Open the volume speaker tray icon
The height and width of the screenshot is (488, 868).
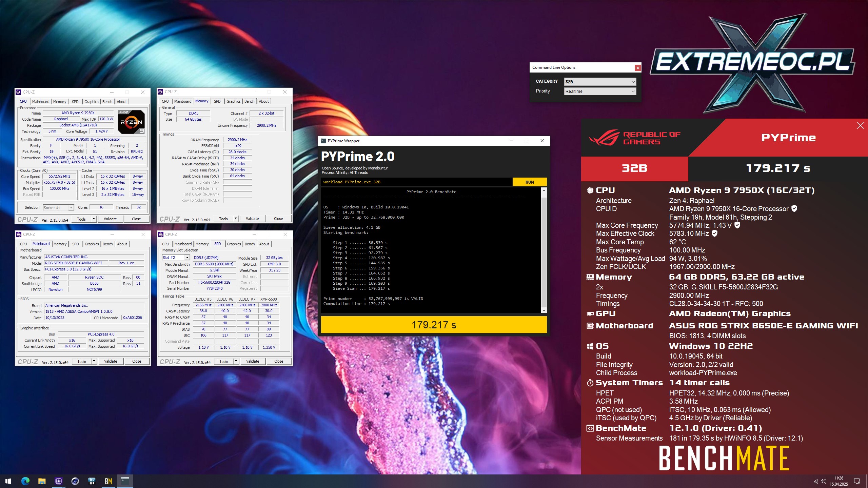click(x=824, y=482)
